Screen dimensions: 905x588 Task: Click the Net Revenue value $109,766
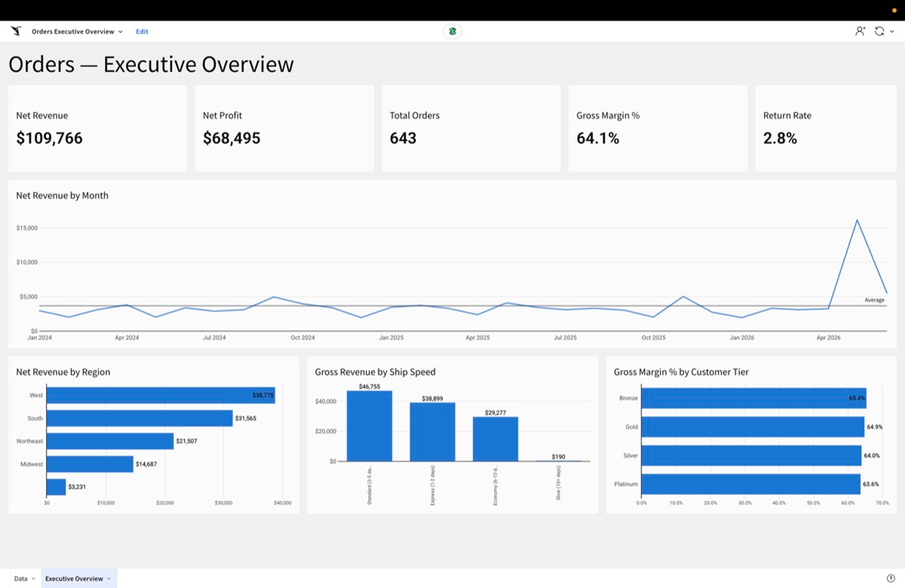pos(49,138)
